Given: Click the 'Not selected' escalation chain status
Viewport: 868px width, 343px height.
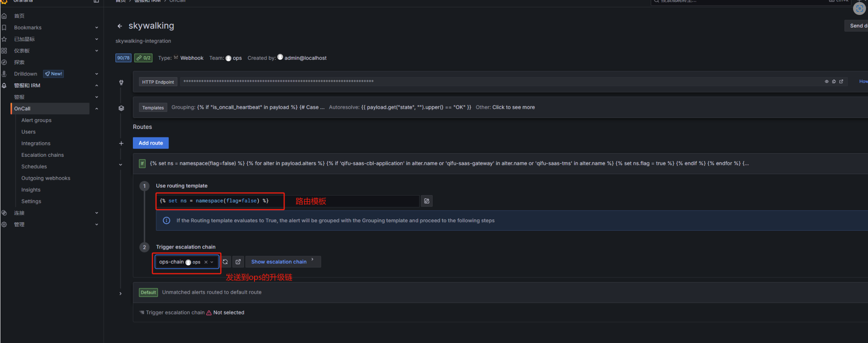Looking at the screenshot, I should pyautogui.click(x=229, y=313).
